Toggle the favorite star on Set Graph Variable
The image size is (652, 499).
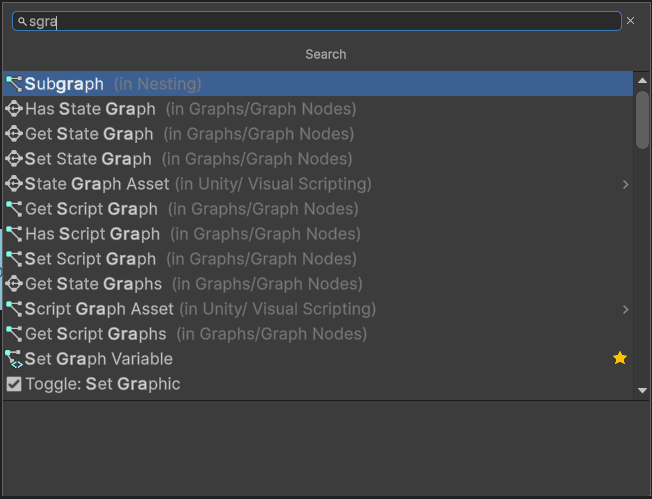tap(620, 358)
